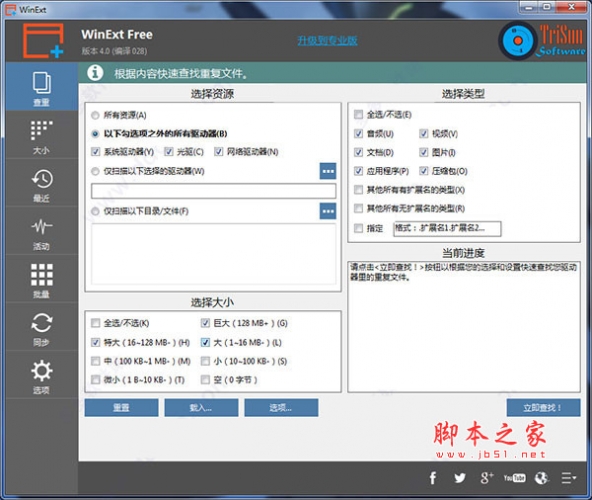
Task: Select 所有资源(A) radio button
Action: tap(95, 115)
